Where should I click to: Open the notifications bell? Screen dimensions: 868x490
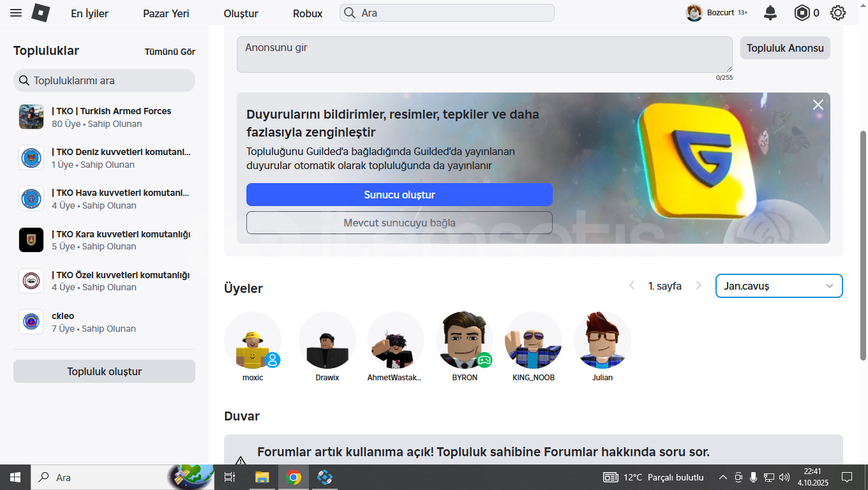click(770, 13)
